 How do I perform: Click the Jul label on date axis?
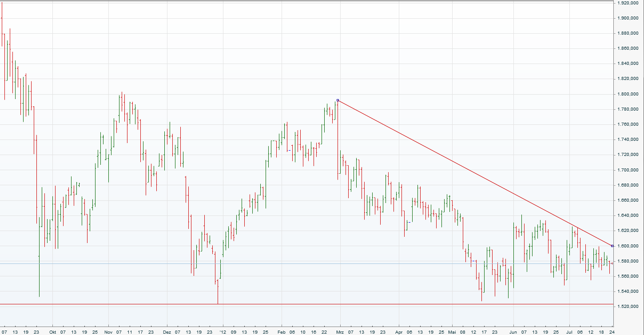click(569, 332)
